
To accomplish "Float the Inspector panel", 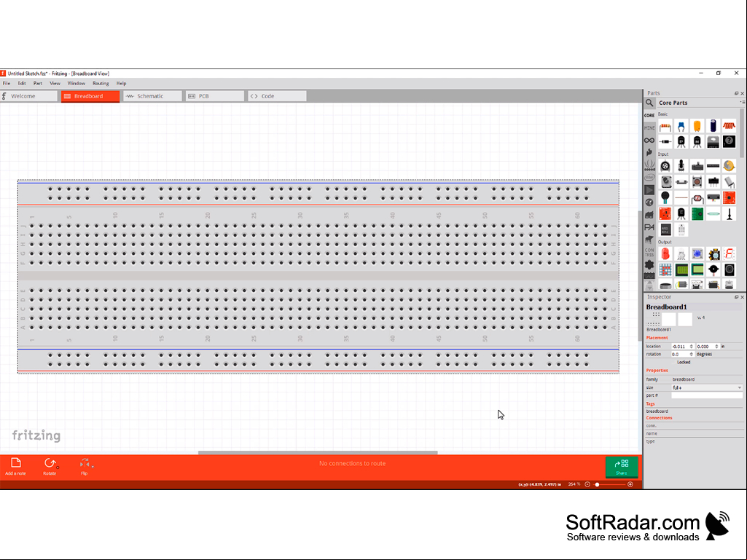I will tap(736, 297).
